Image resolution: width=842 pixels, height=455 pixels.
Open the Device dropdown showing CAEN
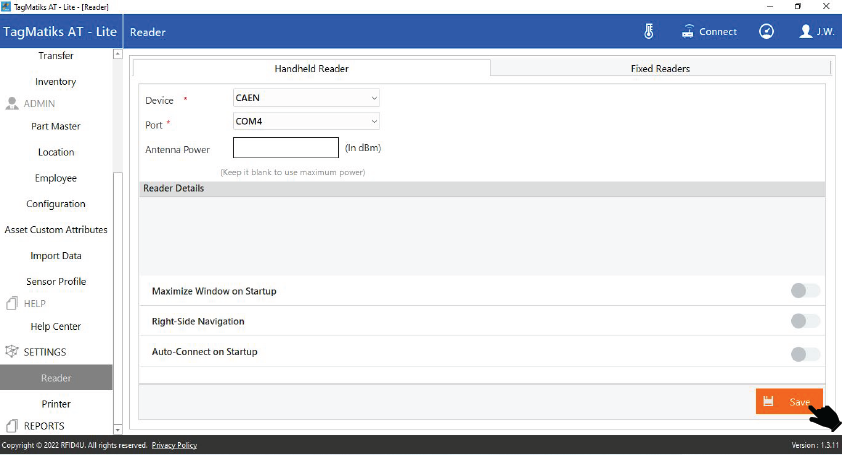point(306,98)
